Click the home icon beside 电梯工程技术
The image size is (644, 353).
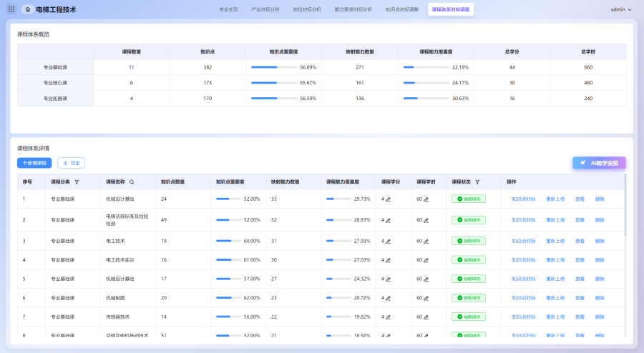click(27, 9)
